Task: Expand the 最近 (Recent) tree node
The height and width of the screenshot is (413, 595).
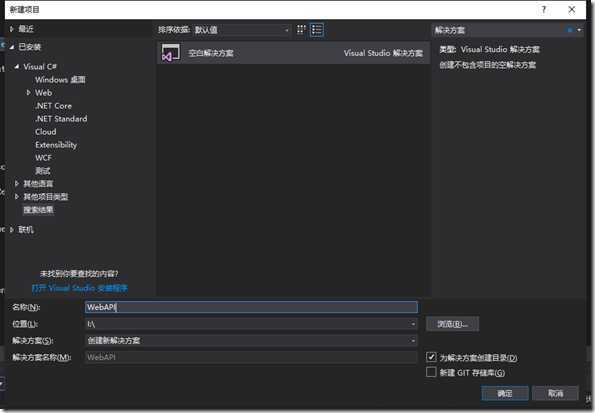Action: click(x=12, y=29)
